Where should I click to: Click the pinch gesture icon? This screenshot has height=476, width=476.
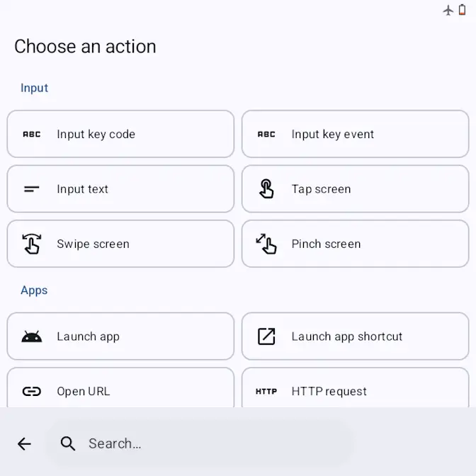coord(266,244)
